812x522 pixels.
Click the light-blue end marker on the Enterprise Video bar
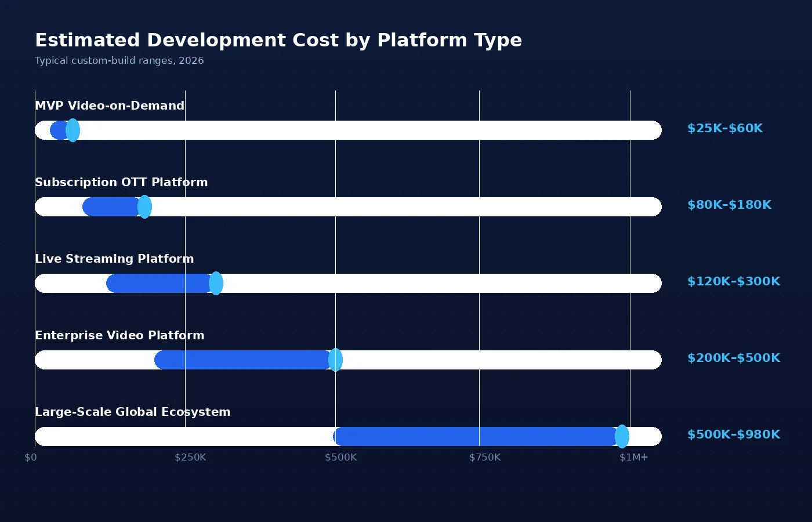coord(335,360)
